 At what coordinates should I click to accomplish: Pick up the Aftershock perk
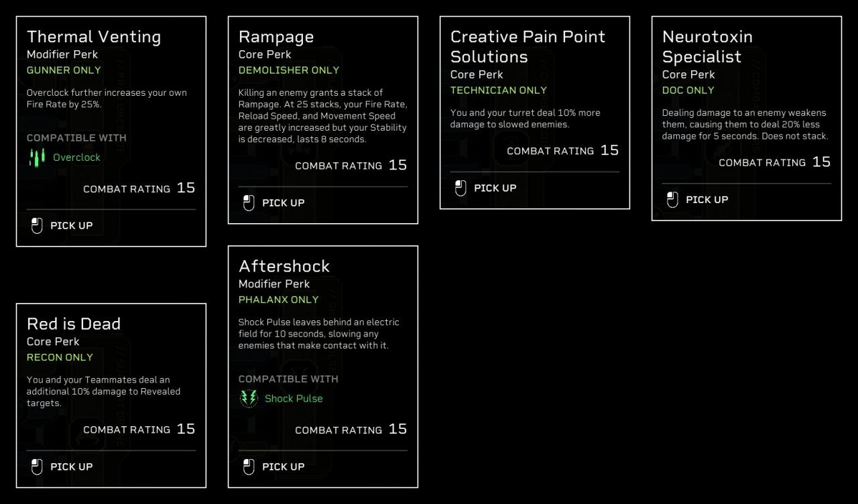pyautogui.click(x=283, y=467)
